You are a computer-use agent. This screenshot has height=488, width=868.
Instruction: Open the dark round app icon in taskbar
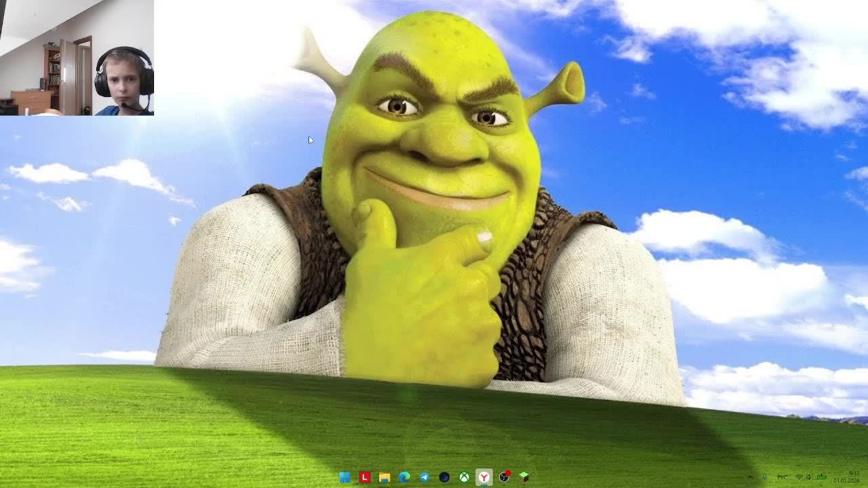click(x=444, y=477)
